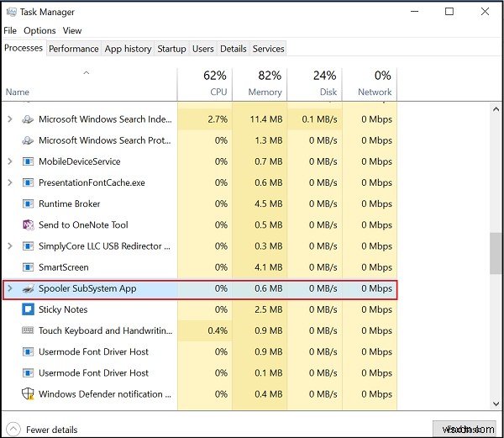The width and height of the screenshot is (504, 438).
Task: Click the icon of the Usermode Font Driver Host row using 0.9 MB
Action: [x=28, y=351]
